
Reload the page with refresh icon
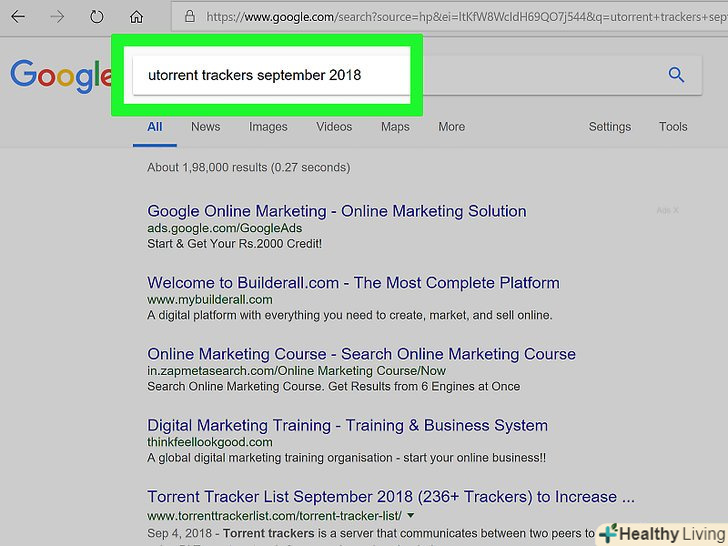pyautogui.click(x=97, y=17)
